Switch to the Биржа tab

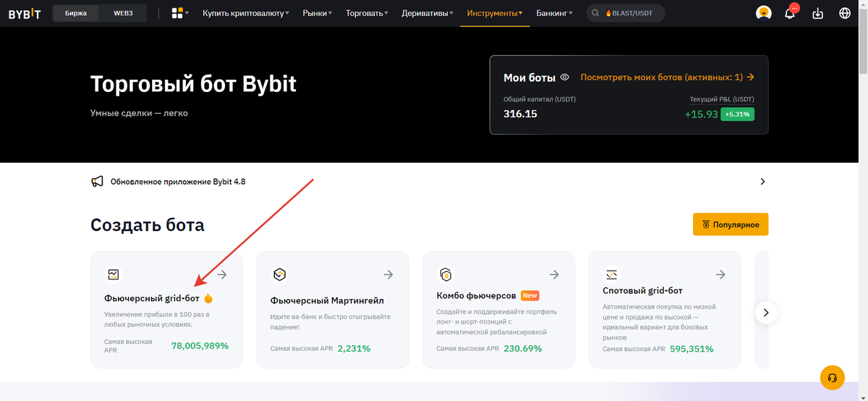[76, 13]
